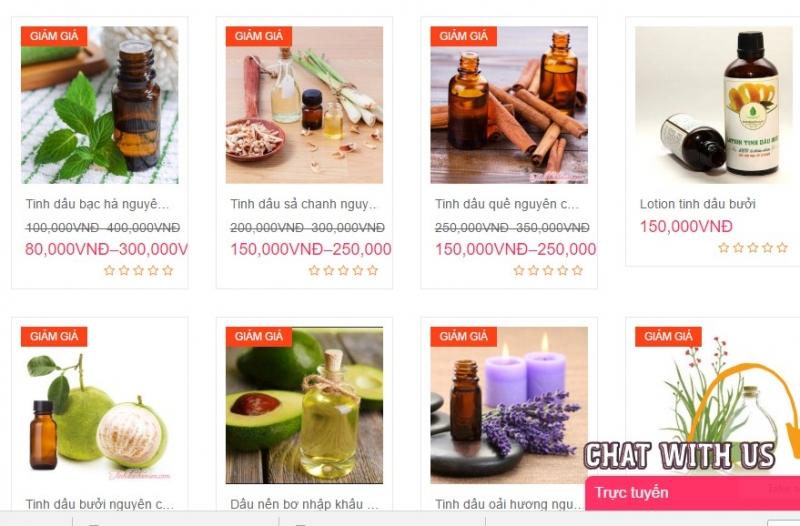The image size is (800, 526).
Task: View avocado oil product image
Action: coord(305,405)
